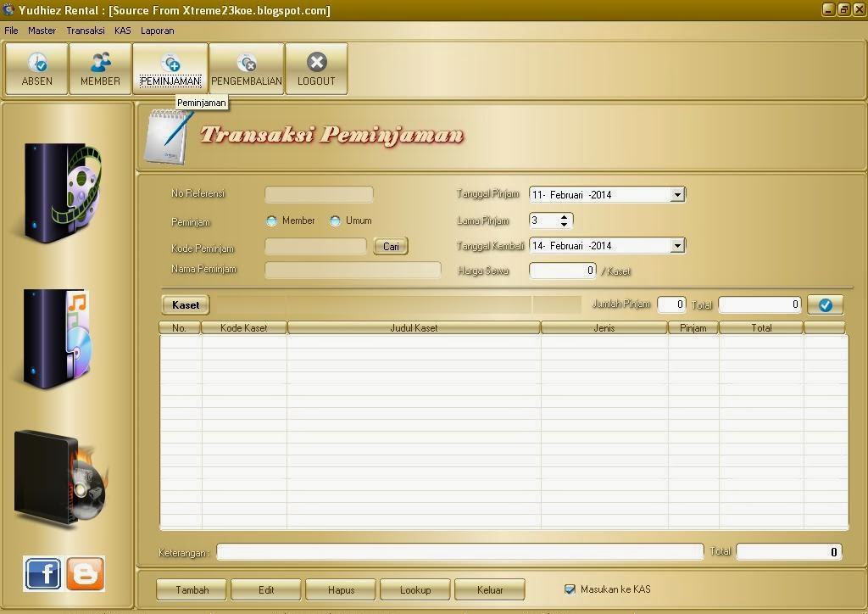Open the Blogger icon link
Image resolution: width=868 pixels, height=614 pixels.
[86, 573]
